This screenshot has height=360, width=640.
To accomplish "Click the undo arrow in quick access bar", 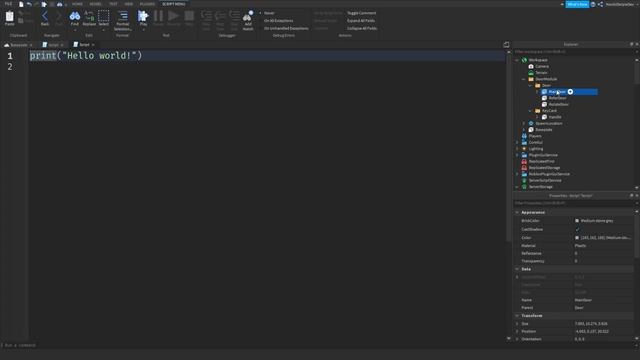I will point(29,4).
